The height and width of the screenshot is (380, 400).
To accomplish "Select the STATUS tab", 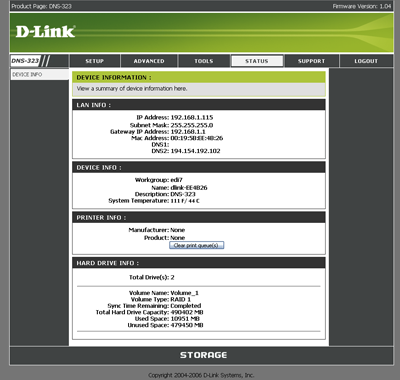I will (257, 61).
